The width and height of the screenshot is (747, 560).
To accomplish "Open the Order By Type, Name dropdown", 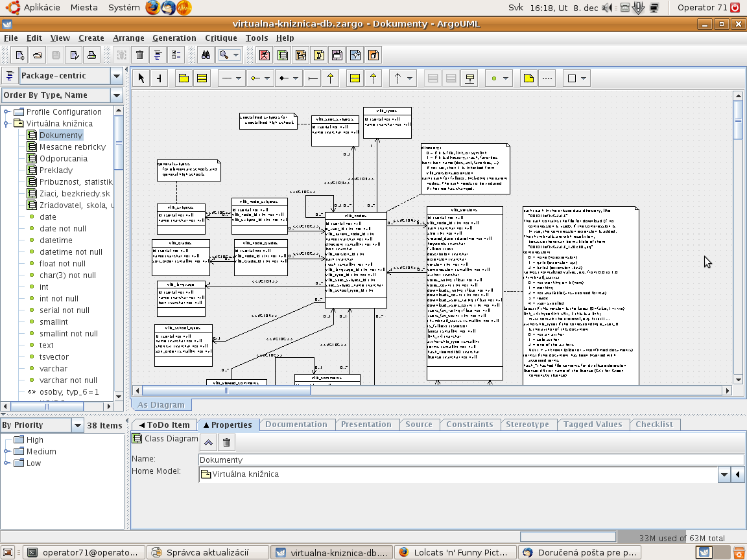I will (x=116, y=95).
